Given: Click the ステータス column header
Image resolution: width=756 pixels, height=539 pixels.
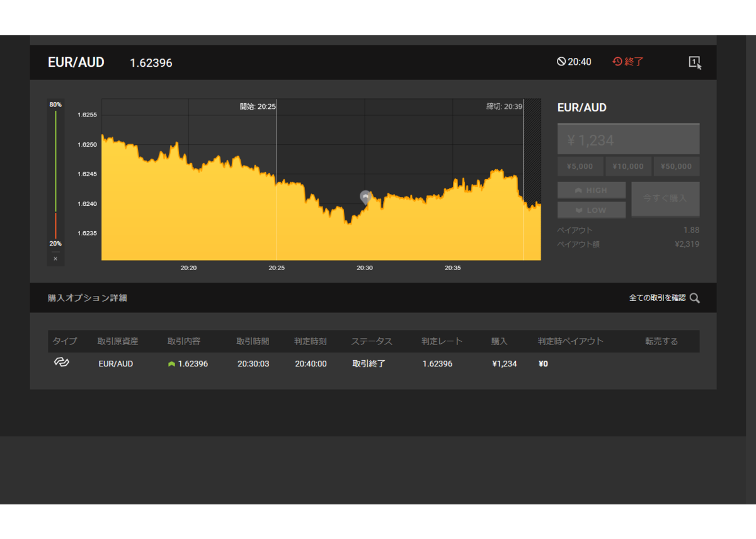Looking at the screenshot, I should 372,341.
